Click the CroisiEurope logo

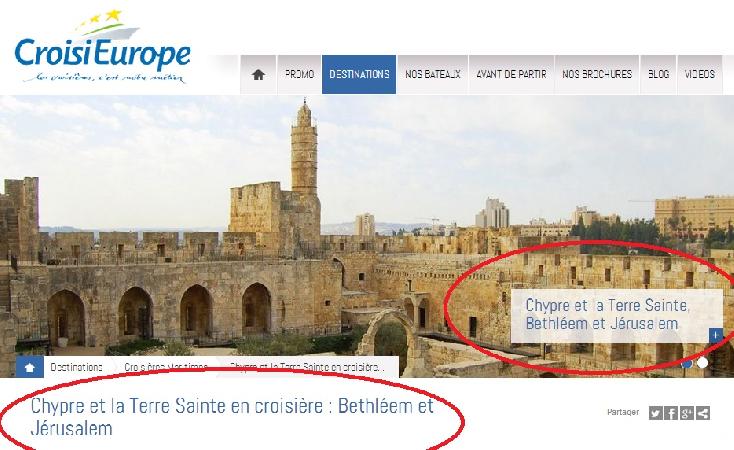(x=103, y=48)
